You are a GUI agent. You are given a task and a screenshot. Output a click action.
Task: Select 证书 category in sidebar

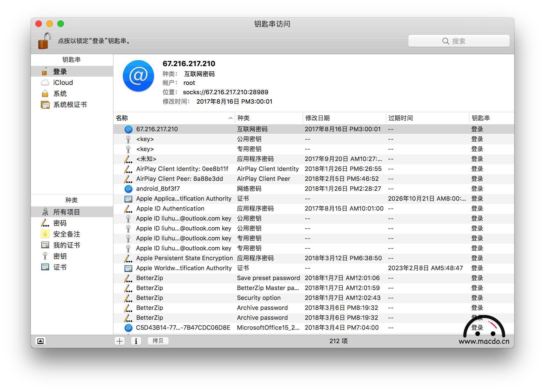point(60,267)
